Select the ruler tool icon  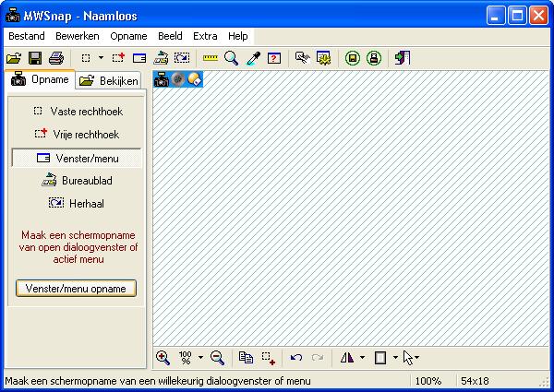pyautogui.click(x=211, y=58)
